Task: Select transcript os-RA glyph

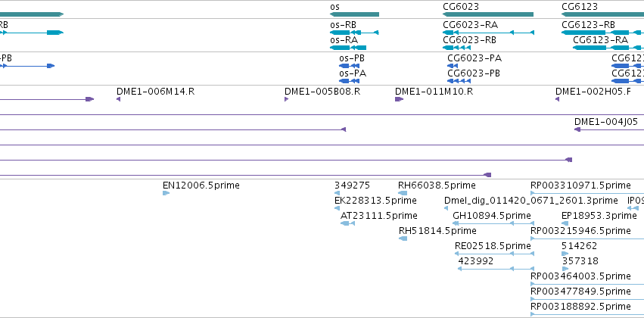Action: click(348, 48)
